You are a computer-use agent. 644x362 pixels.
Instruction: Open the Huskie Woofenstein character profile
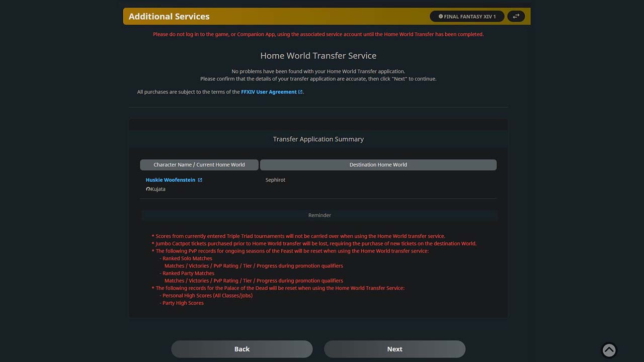[170, 179]
